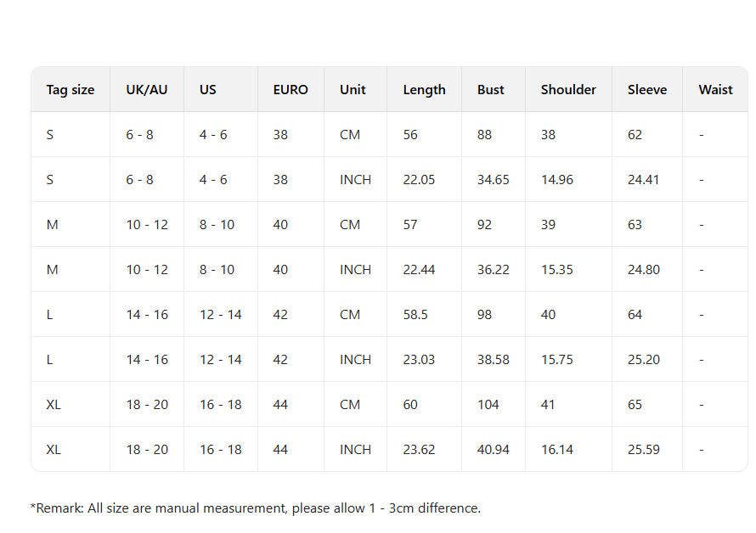Screen dimensions: 756x533
Task: Click the 23.03 length value cell
Action: point(419,359)
